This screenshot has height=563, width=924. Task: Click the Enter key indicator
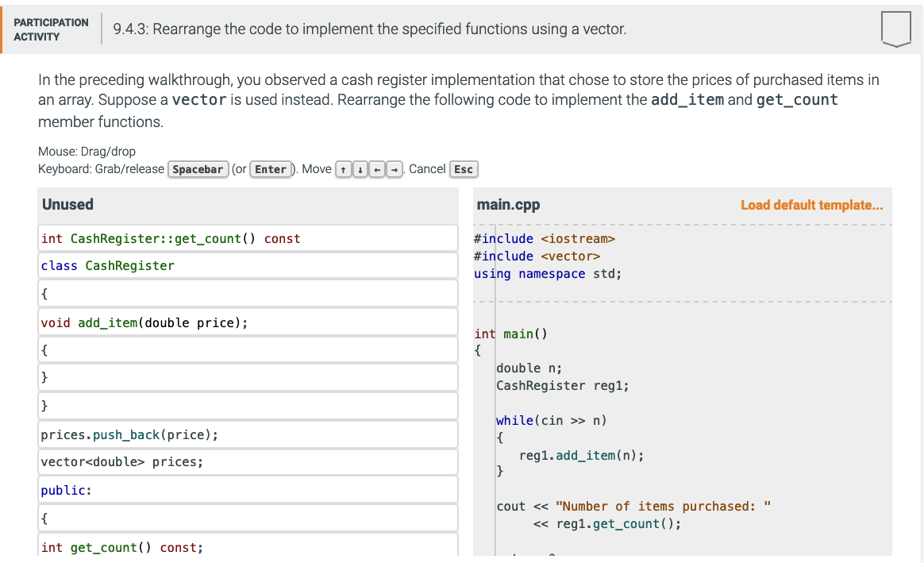[270, 168]
